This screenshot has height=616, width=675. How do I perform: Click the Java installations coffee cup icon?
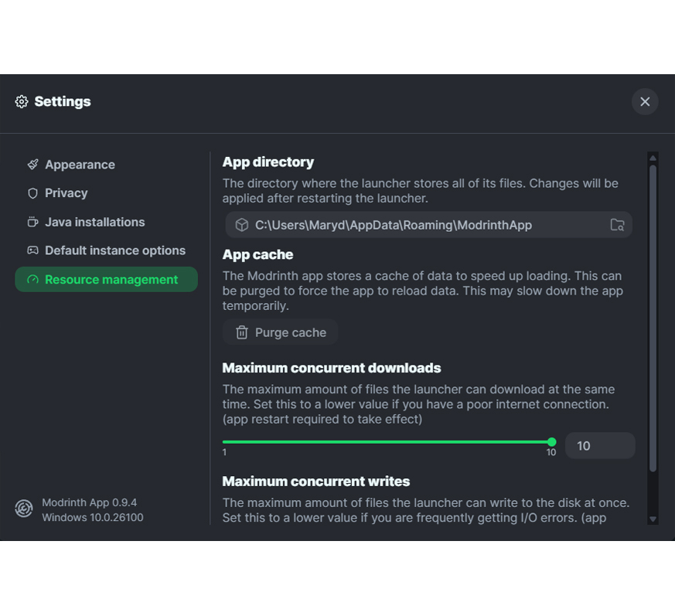pos(32,222)
